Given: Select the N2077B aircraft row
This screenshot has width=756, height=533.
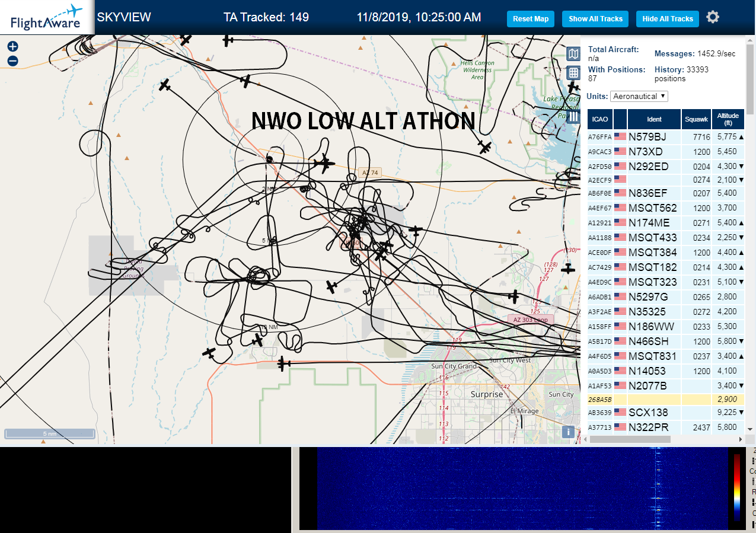Looking at the screenshot, I should tap(666, 386).
